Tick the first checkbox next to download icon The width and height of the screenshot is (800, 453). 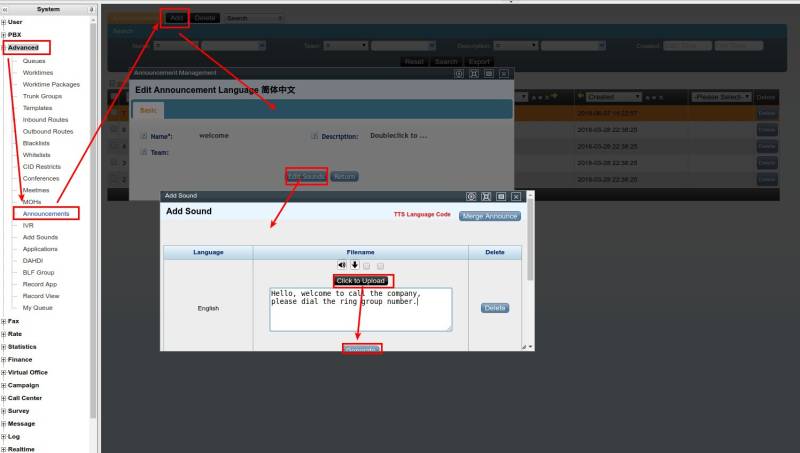[x=367, y=266]
